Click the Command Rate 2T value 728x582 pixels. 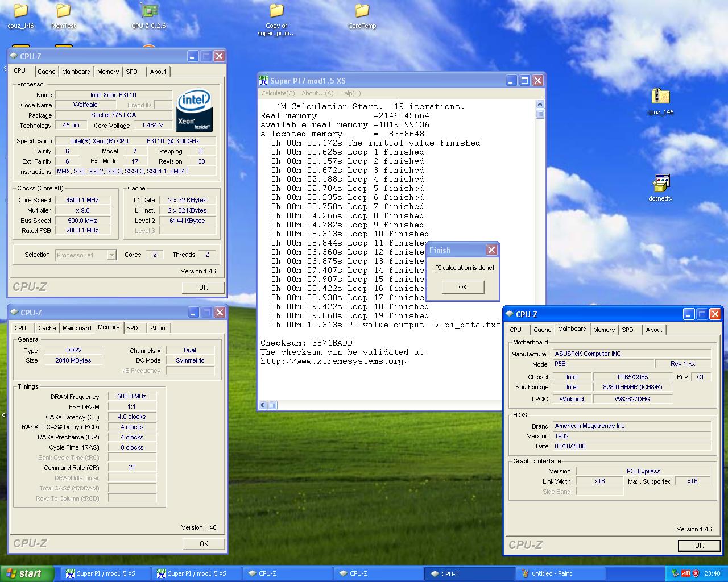[x=132, y=467]
